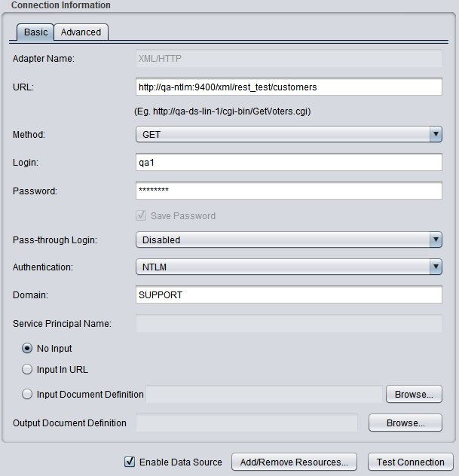This screenshot has width=459, height=476.
Task: Click the URL input field
Action: coord(288,87)
